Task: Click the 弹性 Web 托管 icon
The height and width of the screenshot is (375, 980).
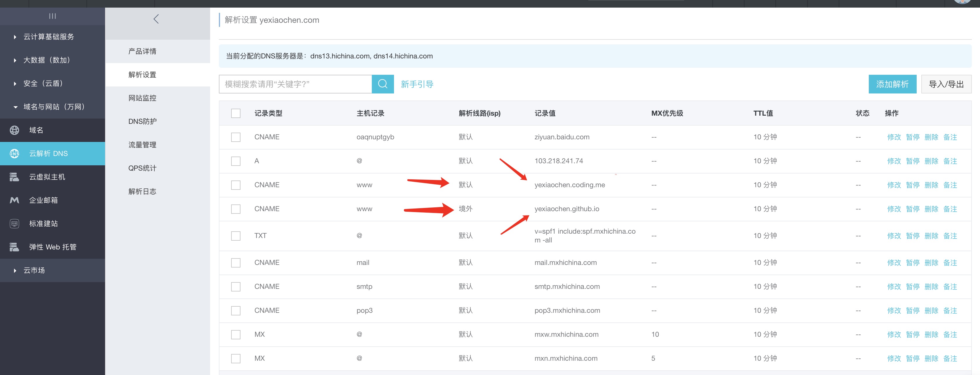Action: (x=15, y=247)
